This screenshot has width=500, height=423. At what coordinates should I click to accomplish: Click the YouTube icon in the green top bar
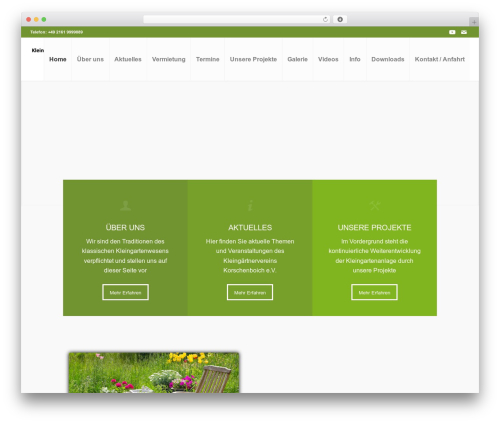click(452, 32)
